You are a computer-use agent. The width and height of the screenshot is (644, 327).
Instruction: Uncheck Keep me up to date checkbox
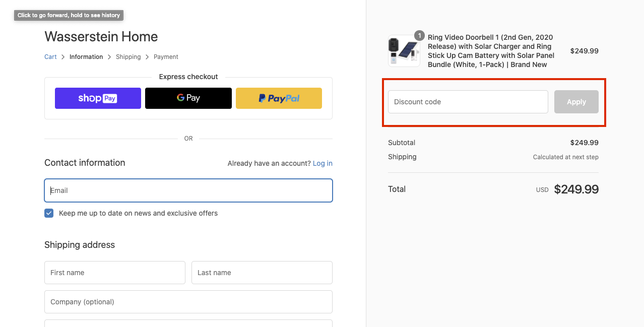49,213
